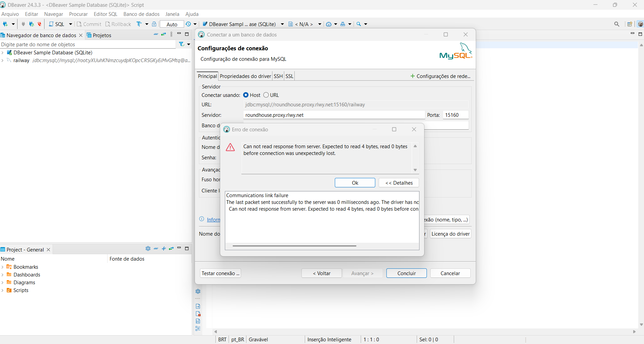
Task: Click the outline tree icon in editor sidebar
Action: [198, 328]
